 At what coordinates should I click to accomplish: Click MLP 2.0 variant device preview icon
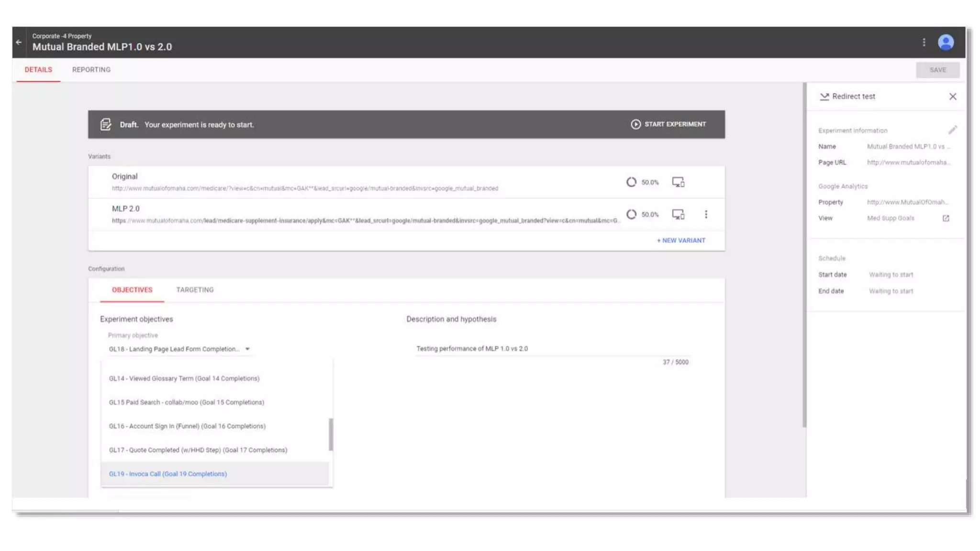coord(678,214)
